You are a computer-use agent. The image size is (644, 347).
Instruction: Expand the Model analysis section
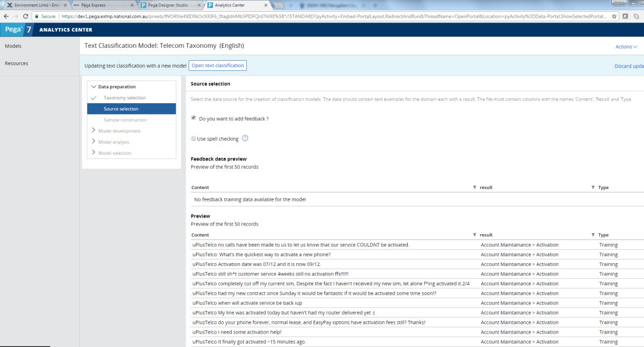pos(94,142)
